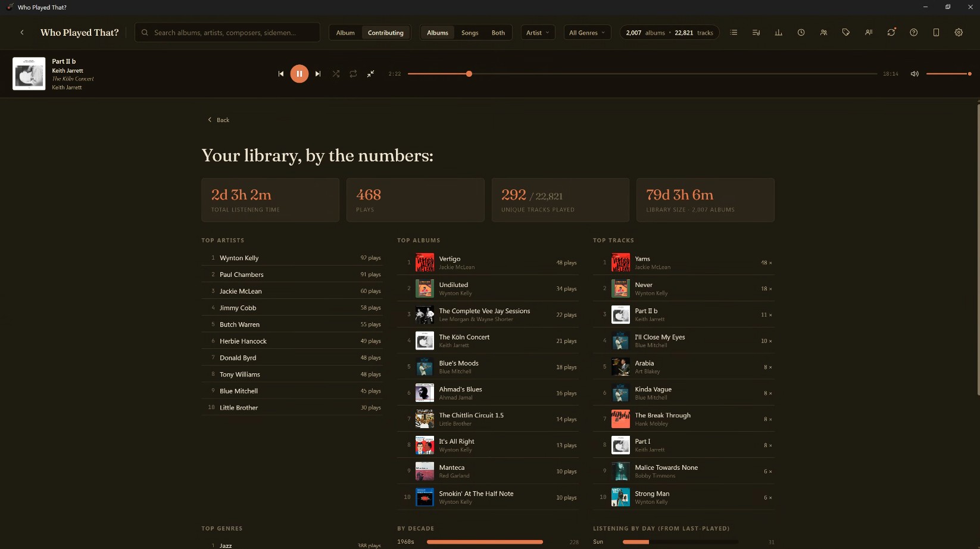Switch to Songs view
This screenshot has height=549, width=980.
click(470, 33)
